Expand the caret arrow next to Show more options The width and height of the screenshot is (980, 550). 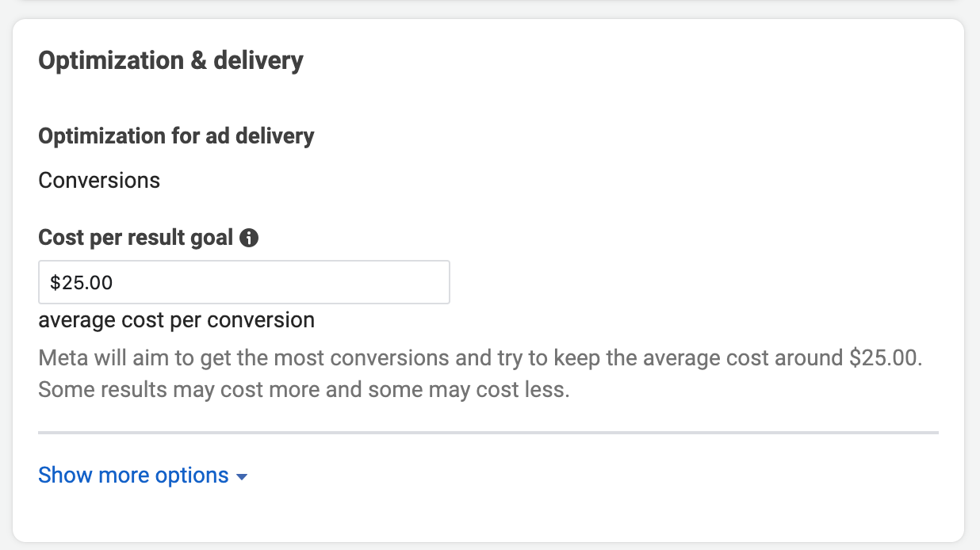[x=242, y=477]
